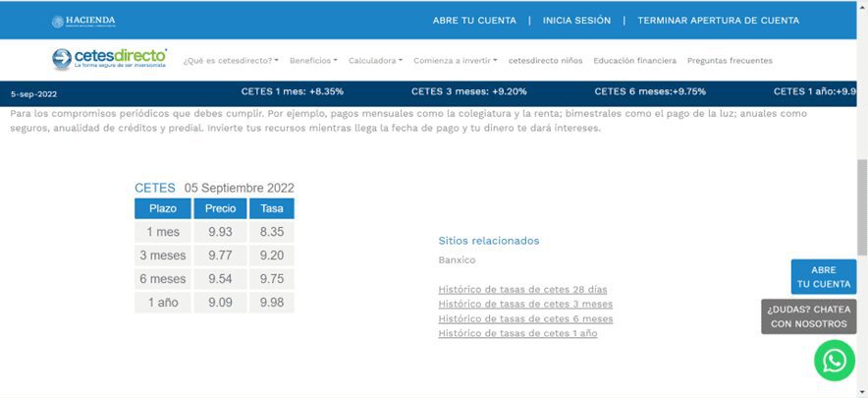
Task: Expand the Calculadora dropdown menu
Action: [375, 61]
